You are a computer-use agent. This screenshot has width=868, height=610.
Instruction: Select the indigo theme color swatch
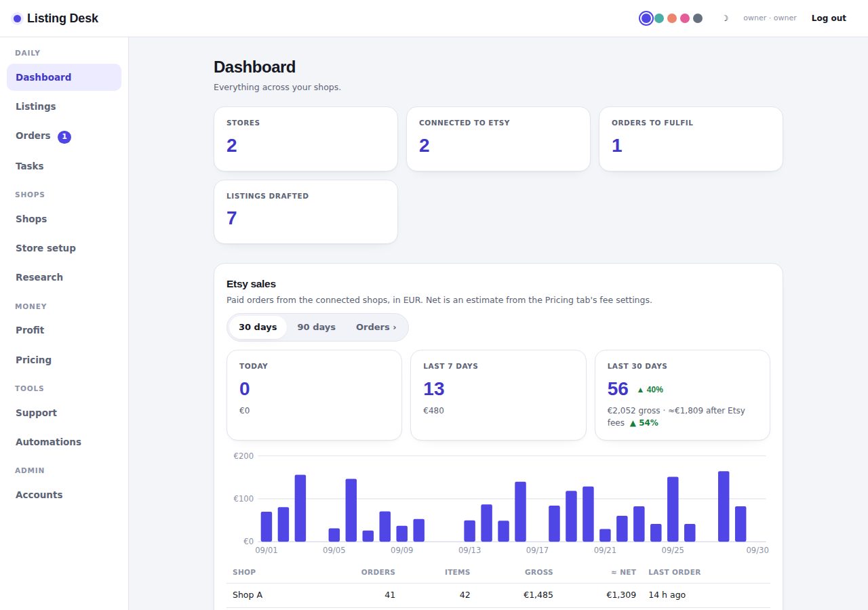[646, 18]
